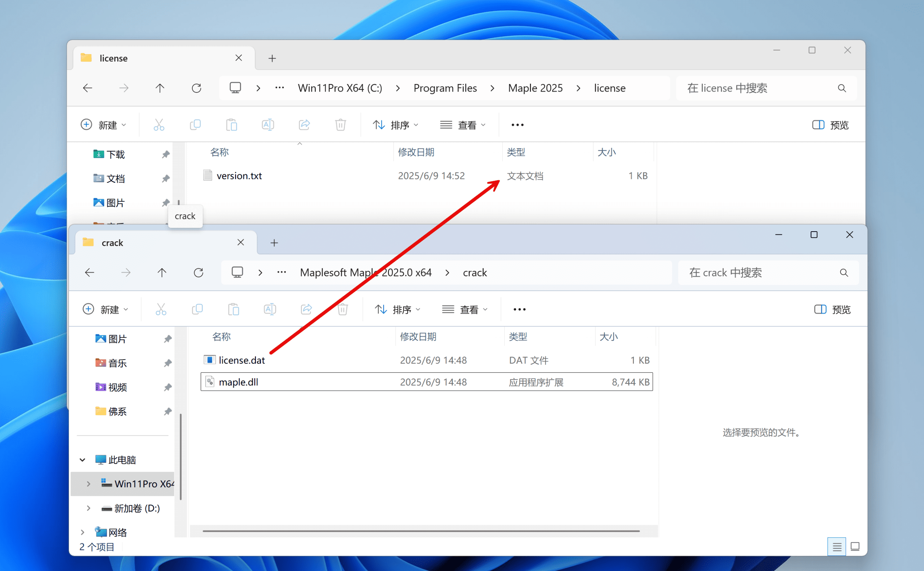The height and width of the screenshot is (571, 924).
Task: Toggle the 预览 preview pane in license window
Action: point(830,124)
